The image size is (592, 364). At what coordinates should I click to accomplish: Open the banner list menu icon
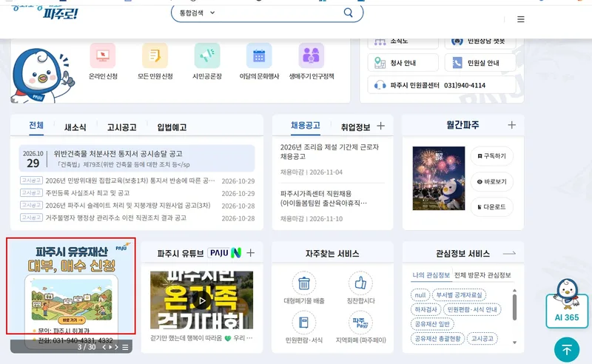(x=125, y=348)
